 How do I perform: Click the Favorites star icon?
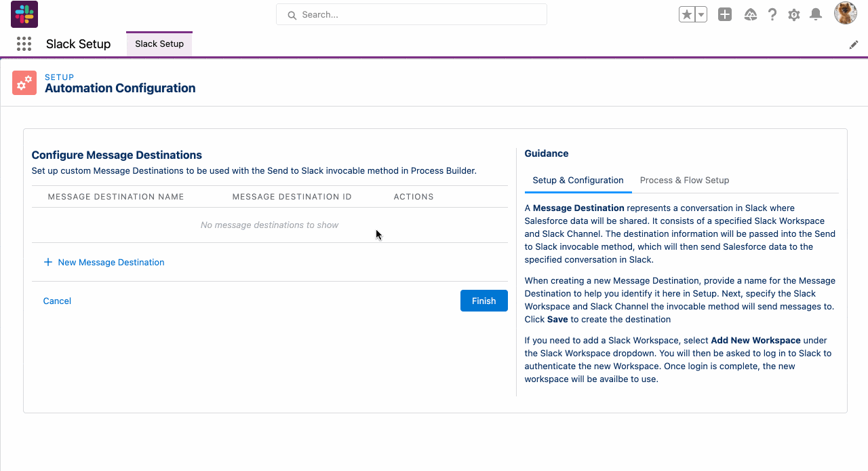[687, 14]
